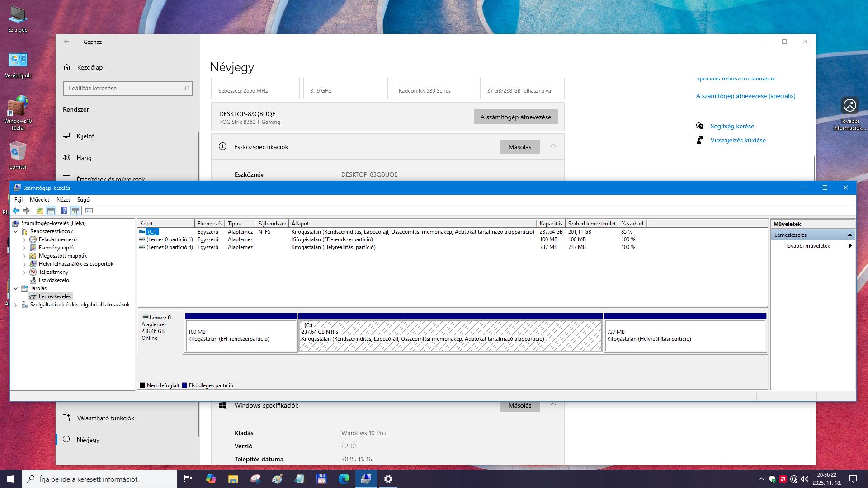The width and height of the screenshot is (868, 488).
Task: Click the Copilot icon in taskbar
Action: (211, 479)
